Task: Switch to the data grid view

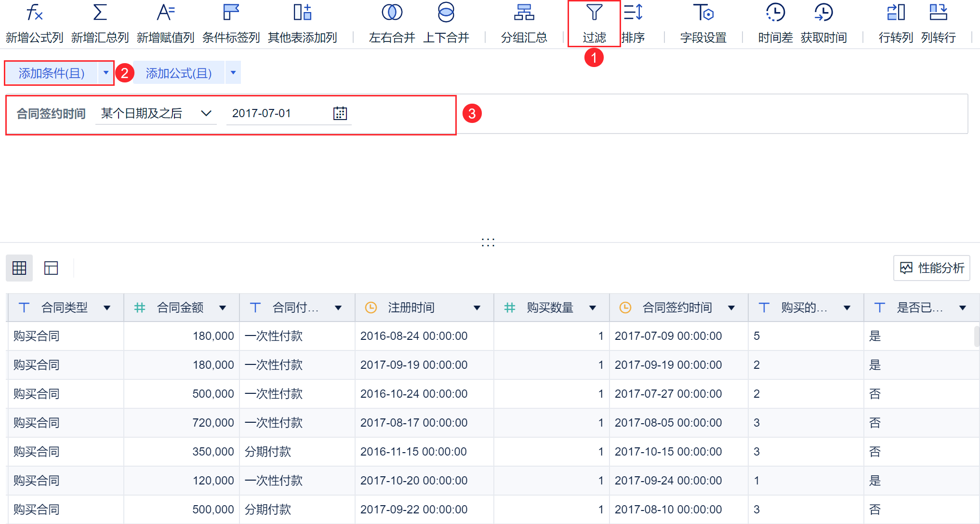Action: 19,268
